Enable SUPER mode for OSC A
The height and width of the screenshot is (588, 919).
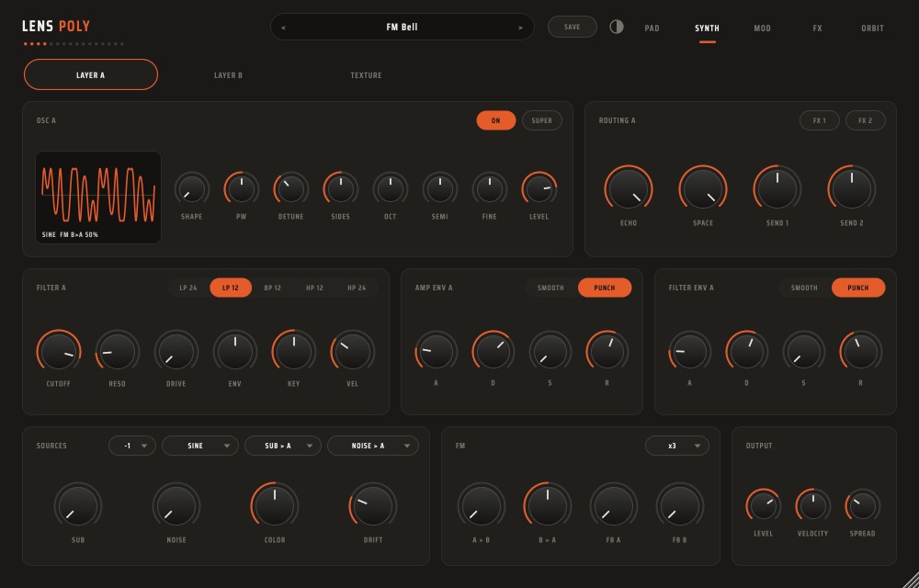click(x=541, y=120)
